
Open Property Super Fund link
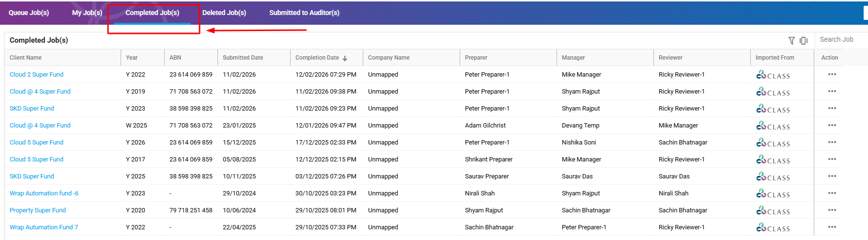(38, 210)
